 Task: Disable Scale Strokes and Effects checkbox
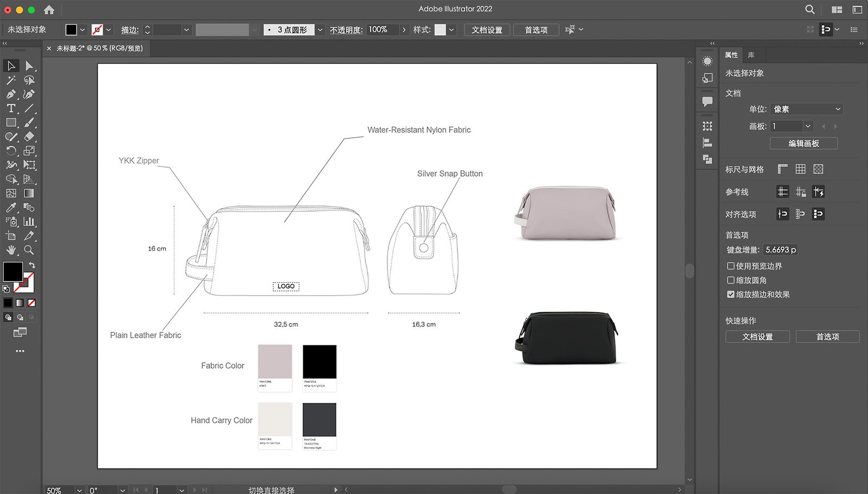pyautogui.click(x=731, y=294)
